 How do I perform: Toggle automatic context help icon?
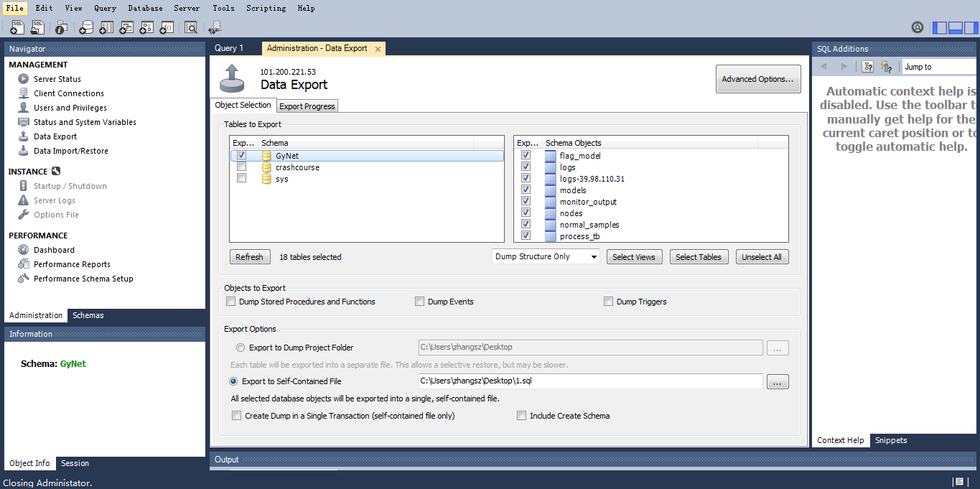tap(887, 67)
